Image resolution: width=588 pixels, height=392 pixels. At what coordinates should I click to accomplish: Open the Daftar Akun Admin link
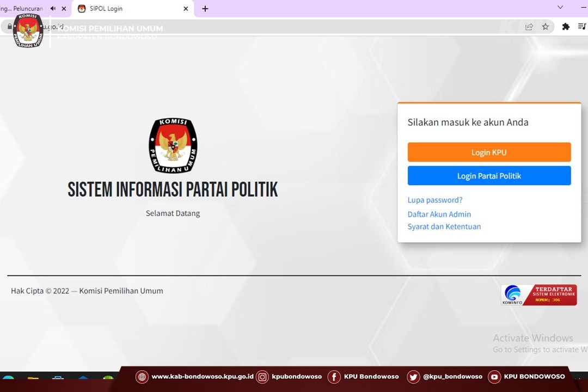point(439,214)
